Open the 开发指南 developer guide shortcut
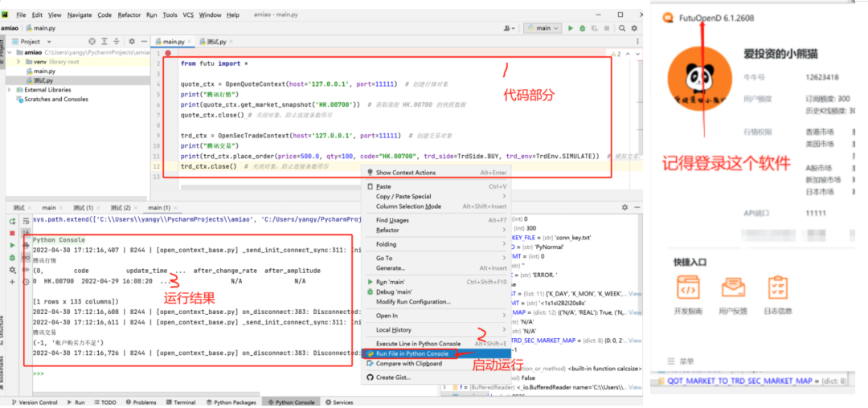 tap(688, 296)
